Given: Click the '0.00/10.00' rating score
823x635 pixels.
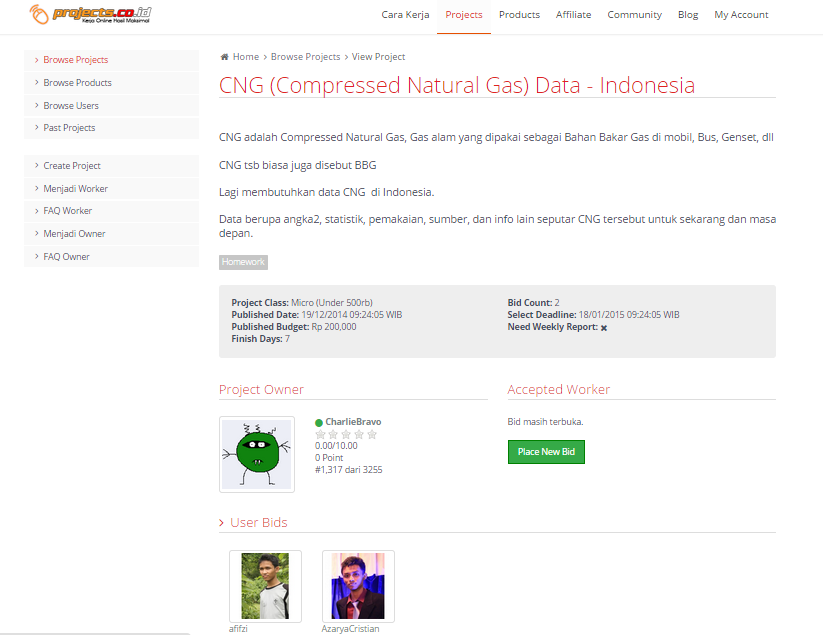Looking at the screenshot, I should click(336, 446).
